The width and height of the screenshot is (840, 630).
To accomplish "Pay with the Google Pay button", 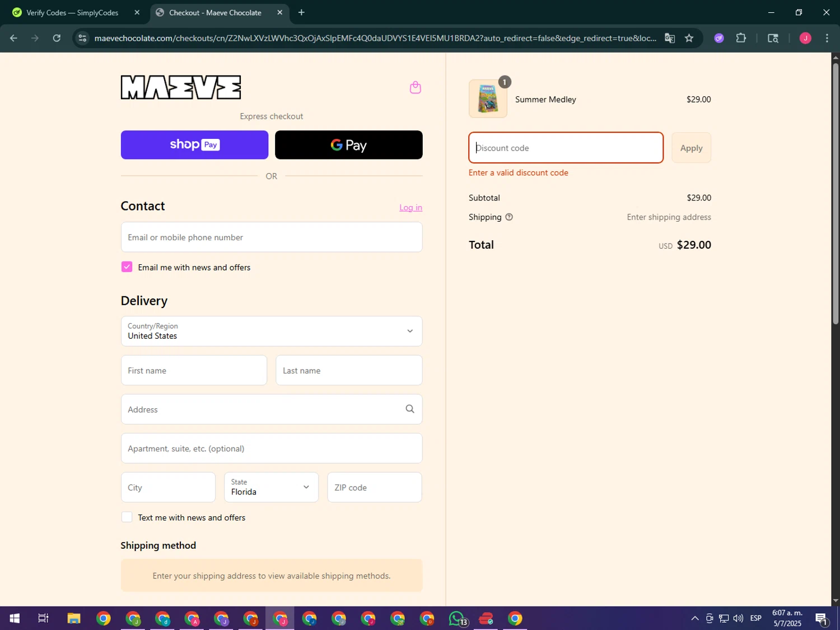I will coord(348,145).
